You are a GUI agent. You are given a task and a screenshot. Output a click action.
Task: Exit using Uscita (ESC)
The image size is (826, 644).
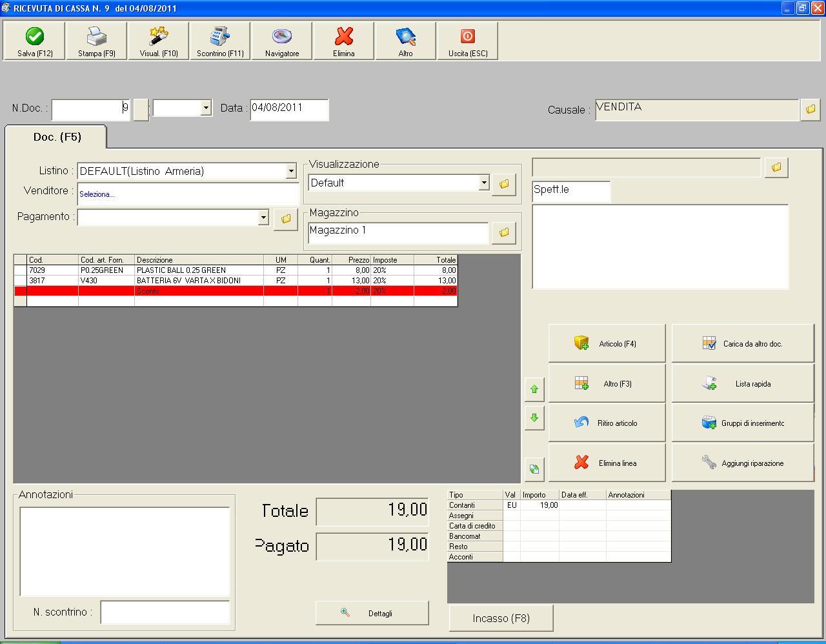(468, 41)
